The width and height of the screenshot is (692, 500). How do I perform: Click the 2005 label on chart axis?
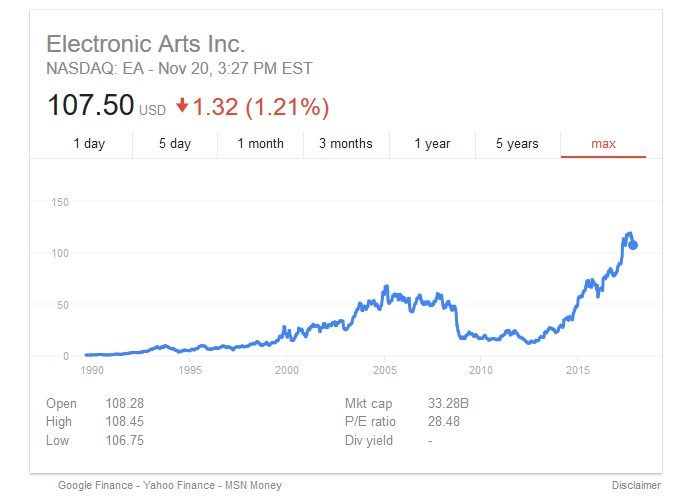pyautogui.click(x=384, y=370)
